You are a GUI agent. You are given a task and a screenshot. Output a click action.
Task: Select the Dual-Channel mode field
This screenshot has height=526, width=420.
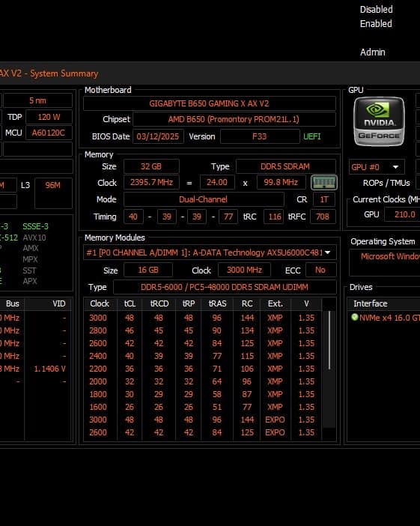204,199
